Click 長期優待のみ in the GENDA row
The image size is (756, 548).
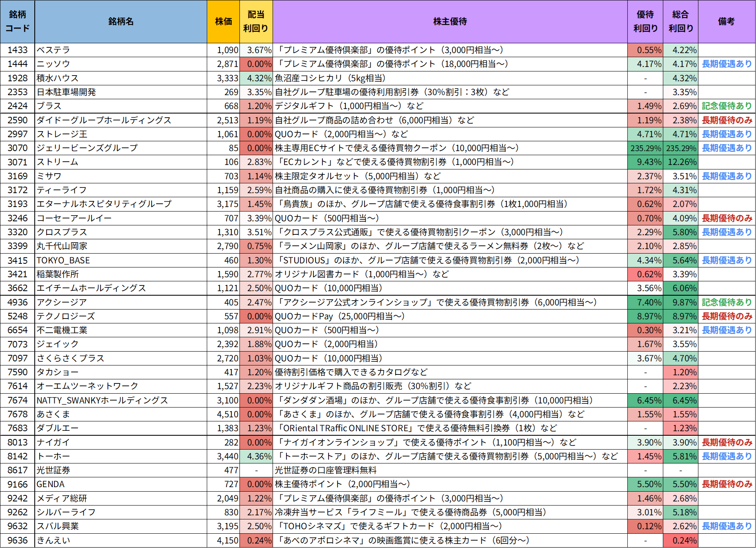pyautogui.click(x=727, y=484)
